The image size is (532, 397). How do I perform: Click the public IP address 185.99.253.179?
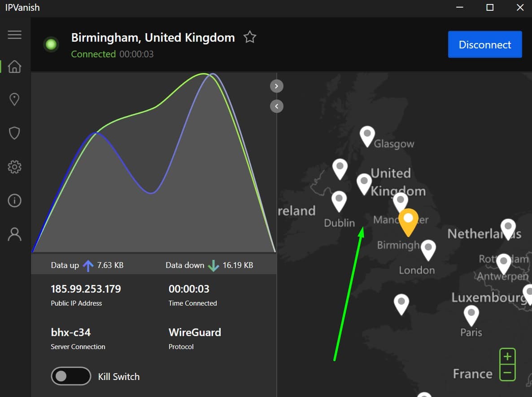click(x=86, y=289)
